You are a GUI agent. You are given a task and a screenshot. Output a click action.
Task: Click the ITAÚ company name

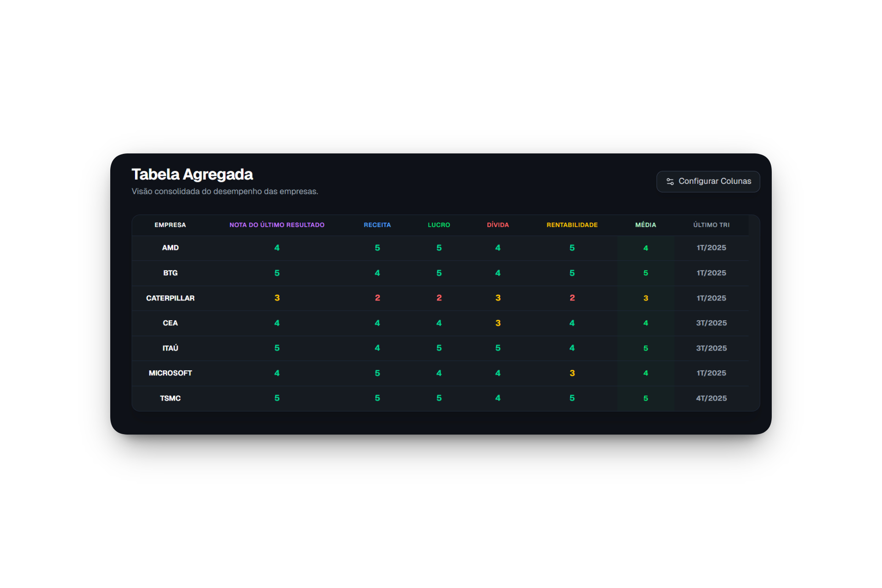tap(170, 348)
